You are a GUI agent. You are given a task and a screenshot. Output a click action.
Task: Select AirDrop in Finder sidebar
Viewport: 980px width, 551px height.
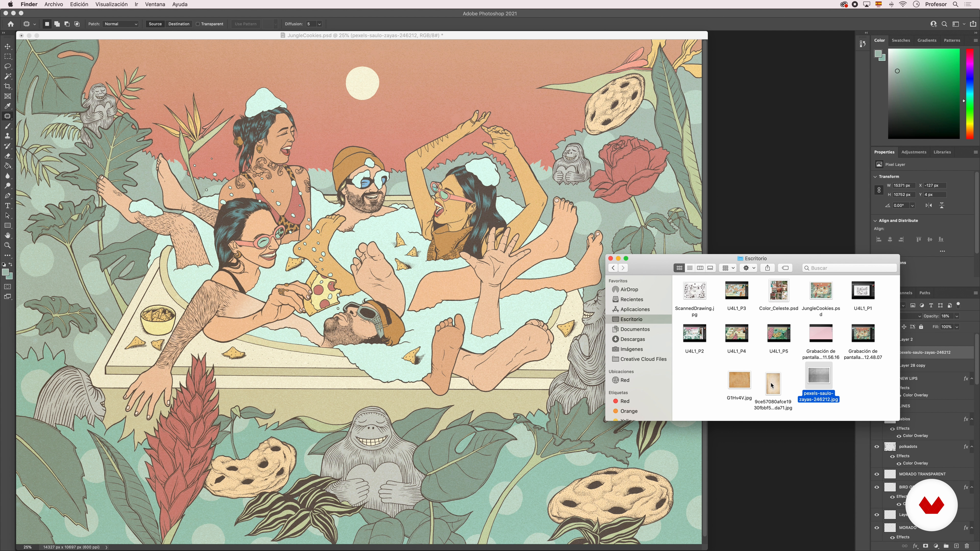[x=629, y=289]
